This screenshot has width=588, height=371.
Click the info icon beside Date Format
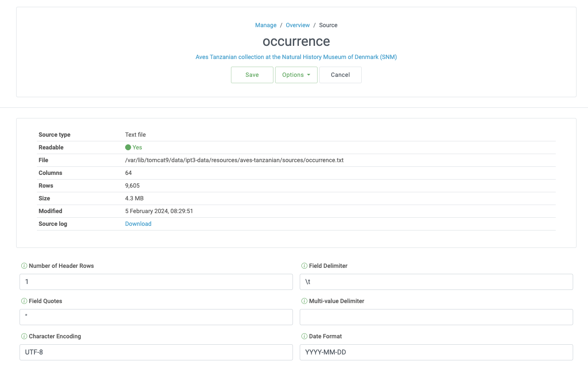(x=304, y=336)
